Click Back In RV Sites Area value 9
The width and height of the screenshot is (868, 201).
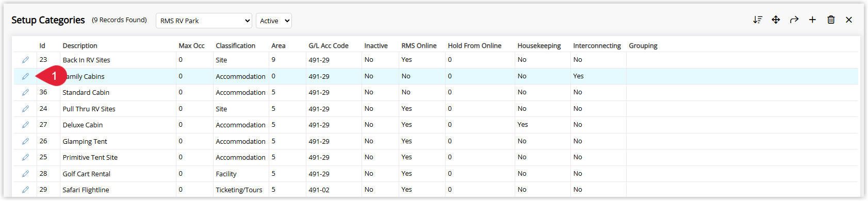(273, 60)
